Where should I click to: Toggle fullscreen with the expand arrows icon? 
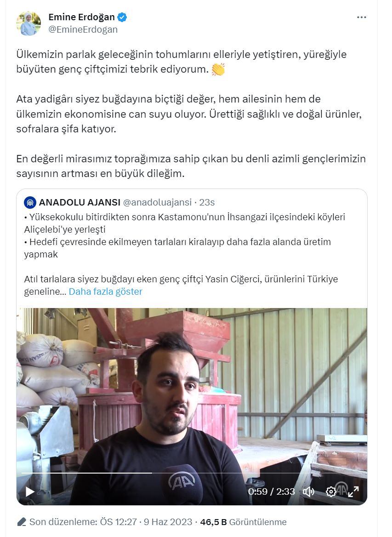pos(353,492)
